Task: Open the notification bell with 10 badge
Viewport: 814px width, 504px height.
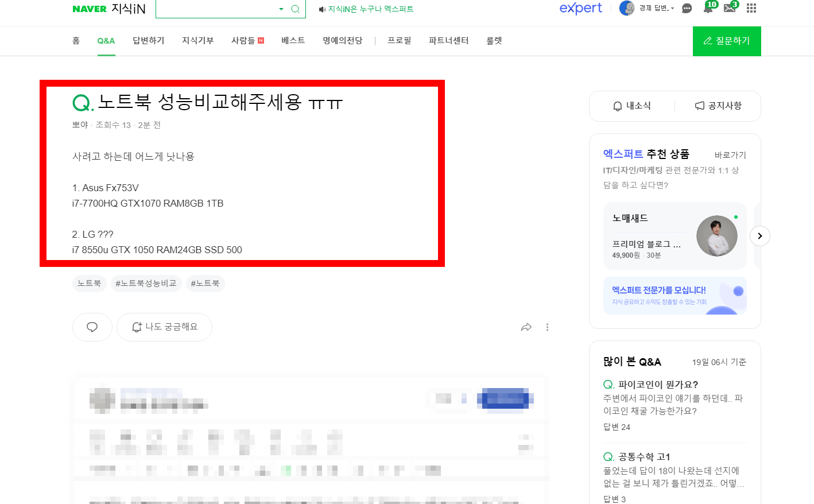Action: (x=709, y=7)
